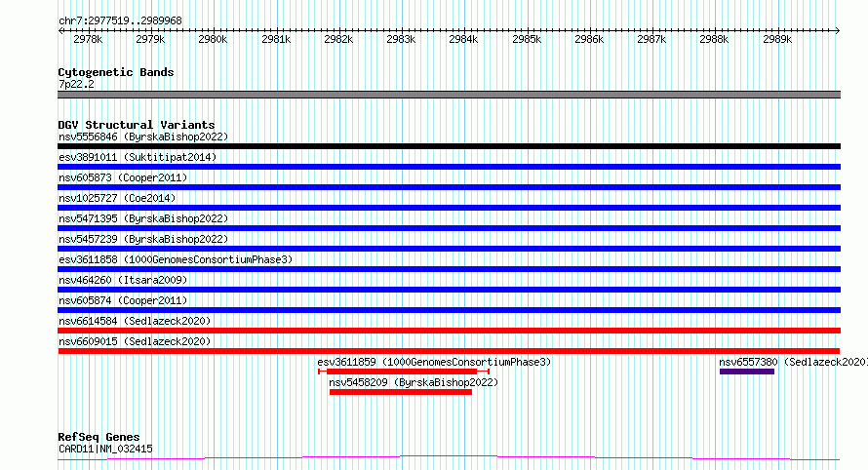Click the esv3611859 red variant bar
Screen dimensions: 868x470
click(x=402, y=372)
